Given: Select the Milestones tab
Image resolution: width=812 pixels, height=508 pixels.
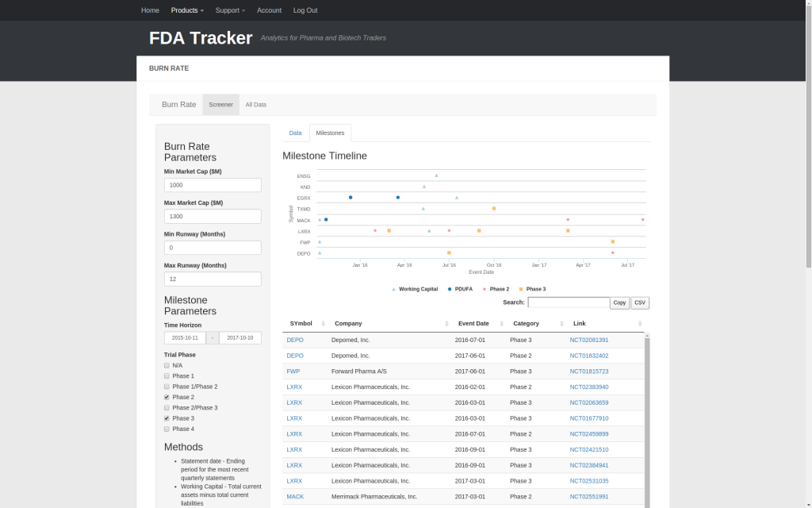Looking at the screenshot, I should (x=331, y=133).
